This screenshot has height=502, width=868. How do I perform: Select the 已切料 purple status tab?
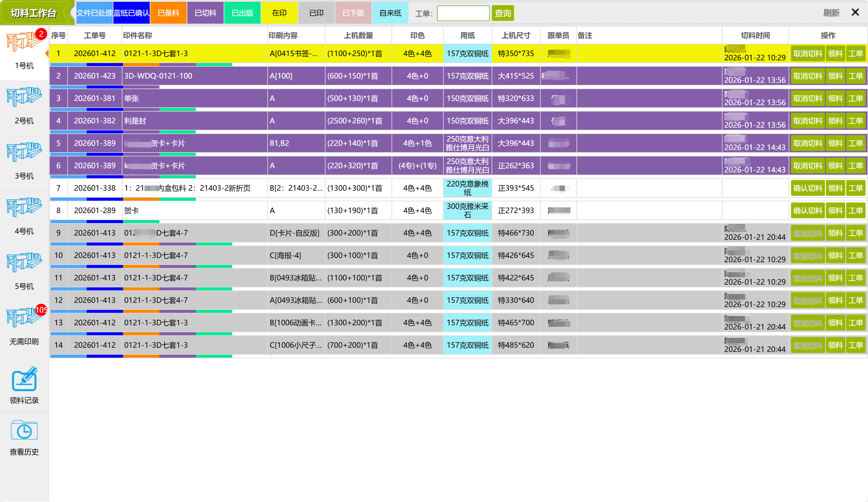pos(205,13)
